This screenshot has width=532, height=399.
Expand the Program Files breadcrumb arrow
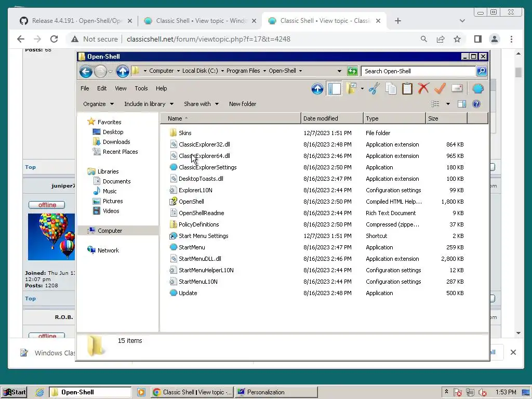click(x=264, y=71)
